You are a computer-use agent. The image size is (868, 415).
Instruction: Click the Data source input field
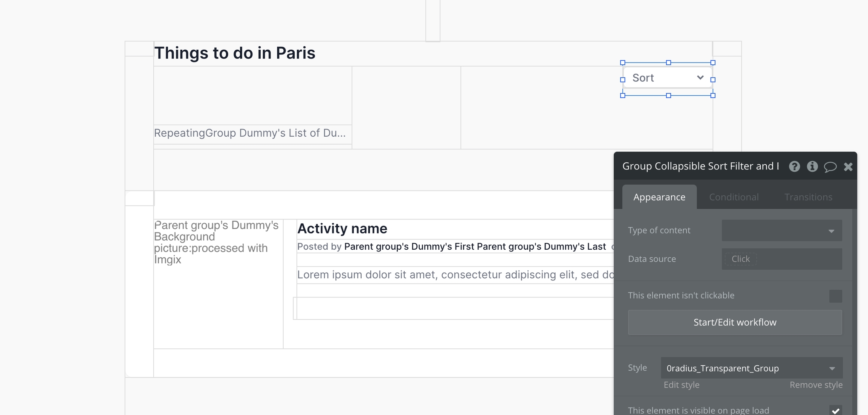(x=781, y=259)
